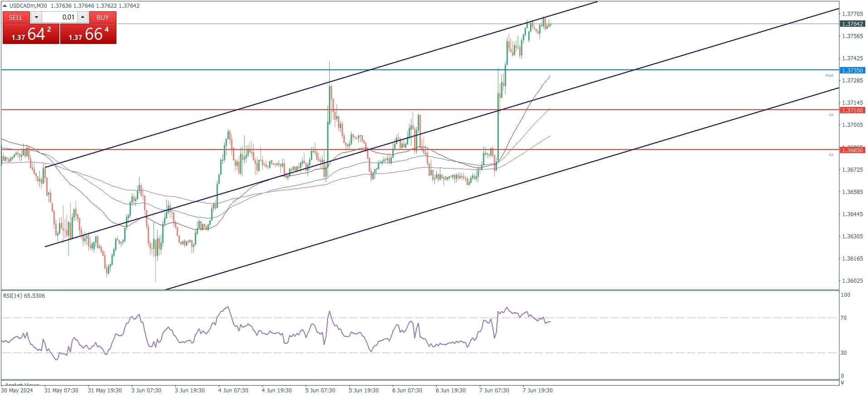The width and height of the screenshot is (868, 396).
Task: Click the 1.36445 price axis label
Action: pyautogui.click(x=852, y=214)
